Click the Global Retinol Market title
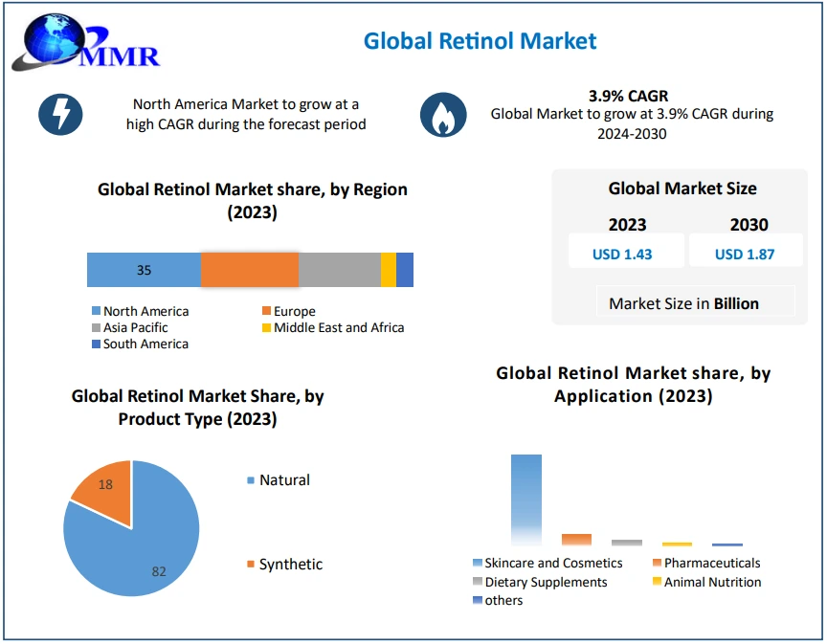 [480, 40]
